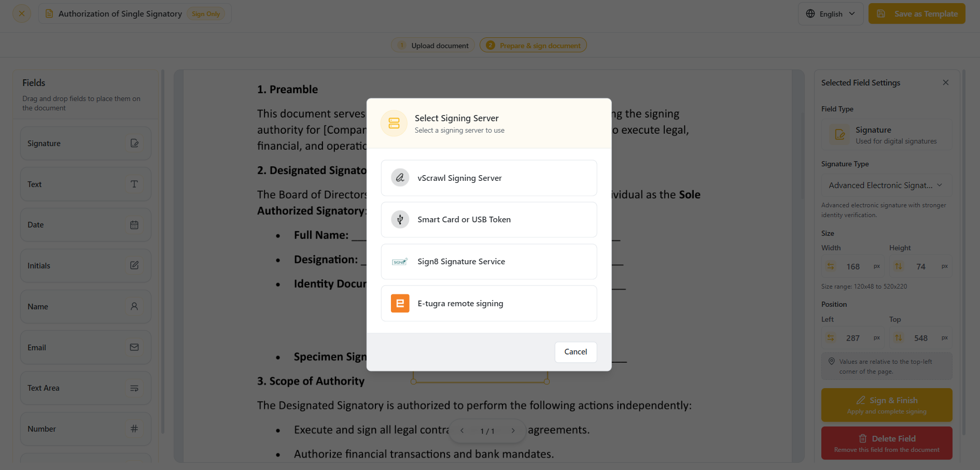980x470 pixels.
Task: Select the E-tugra remote signing icon
Action: [x=400, y=303]
